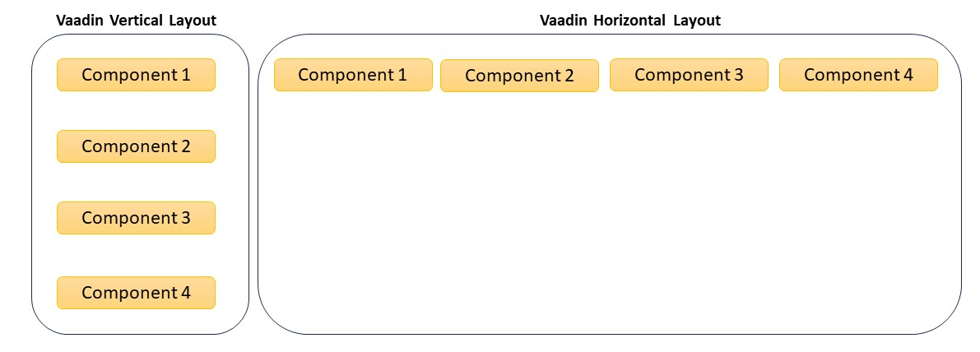Click the word Vaadin in the Vertical Layout heading
The width and height of the screenshot is (980, 352).
click(x=81, y=21)
